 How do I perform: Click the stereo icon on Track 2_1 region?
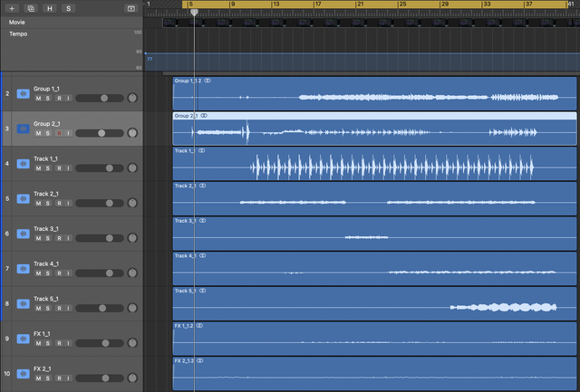point(203,186)
